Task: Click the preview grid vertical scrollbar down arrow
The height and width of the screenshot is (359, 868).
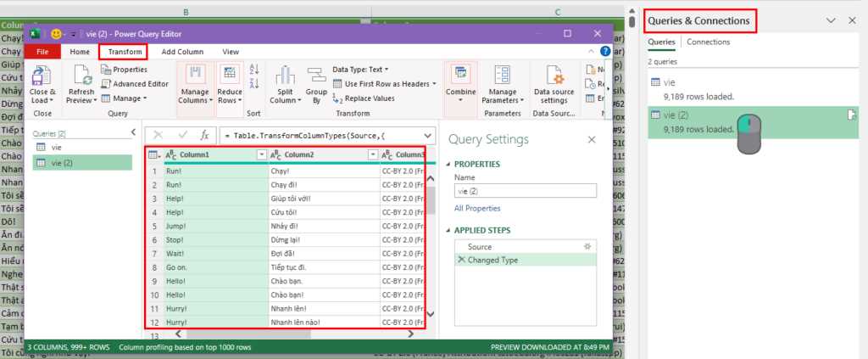Action: click(x=431, y=314)
